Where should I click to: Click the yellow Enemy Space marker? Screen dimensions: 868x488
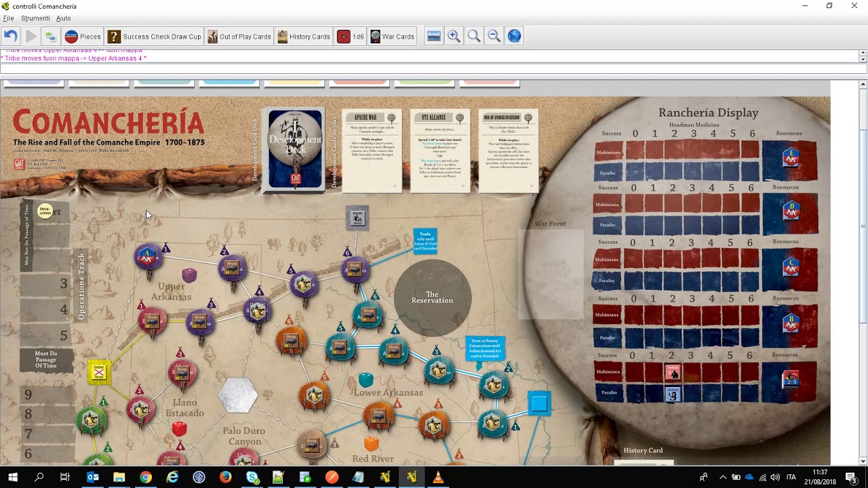[100, 371]
